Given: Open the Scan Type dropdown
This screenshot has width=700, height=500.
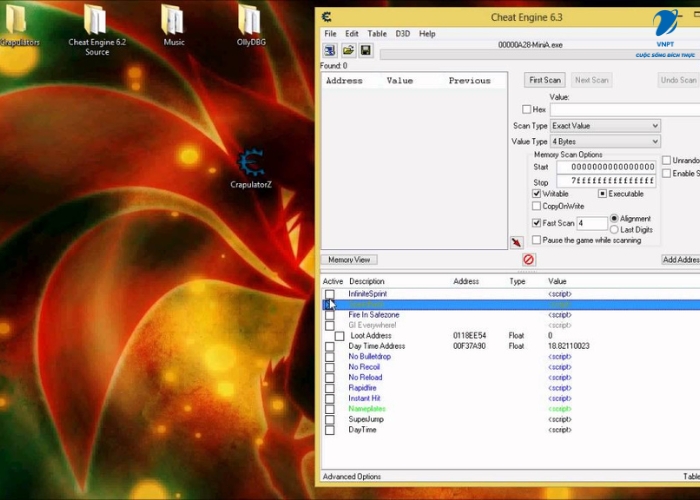Looking at the screenshot, I should [605, 126].
